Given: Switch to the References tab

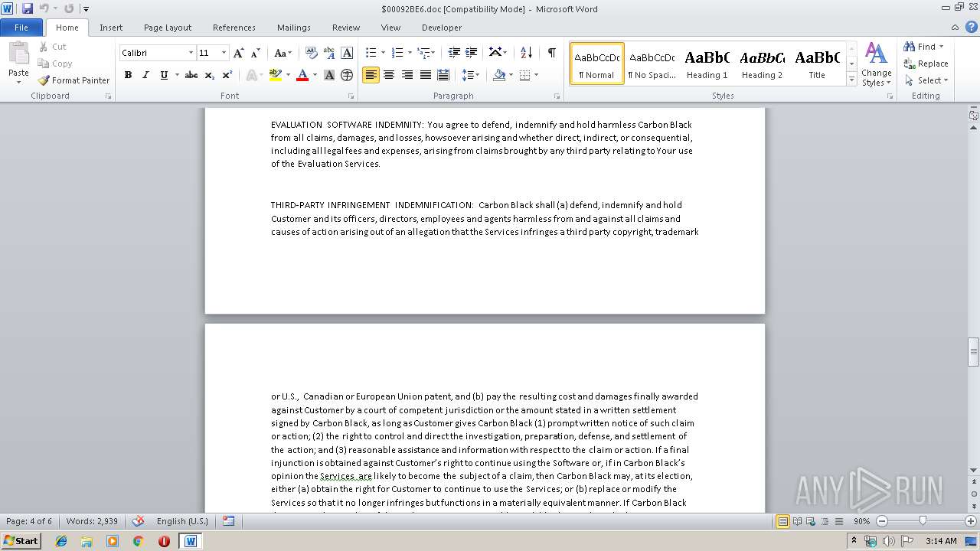Looking at the screenshot, I should pos(234,28).
